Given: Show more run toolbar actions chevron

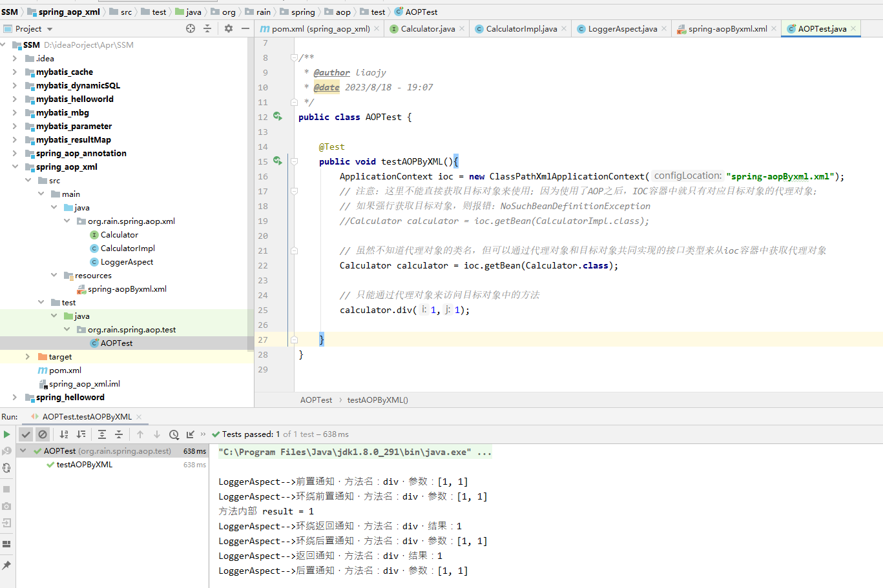Looking at the screenshot, I should [x=203, y=434].
